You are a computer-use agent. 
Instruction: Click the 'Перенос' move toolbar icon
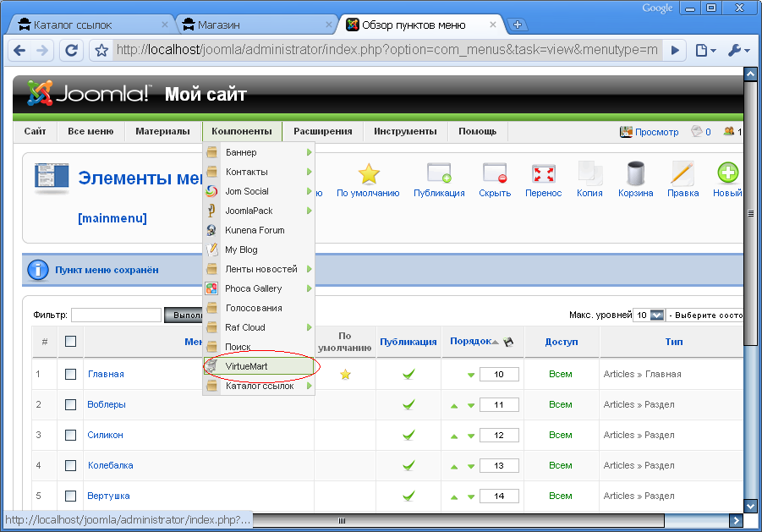[x=543, y=174]
